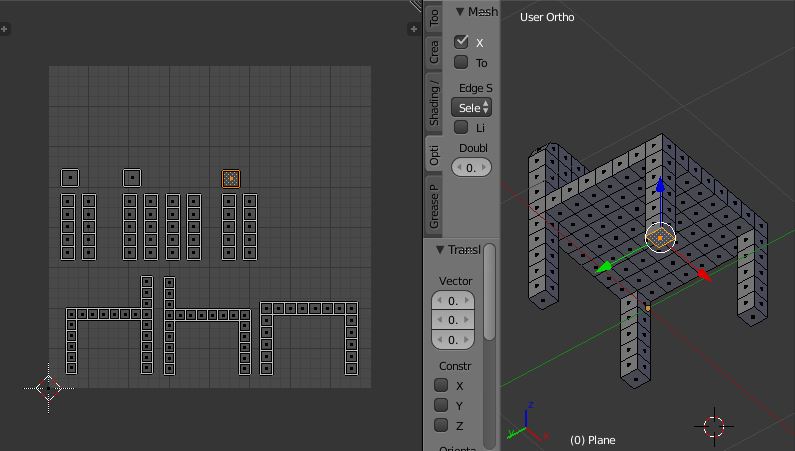Click the 3D cursor in the 3D viewport

[x=714, y=426]
